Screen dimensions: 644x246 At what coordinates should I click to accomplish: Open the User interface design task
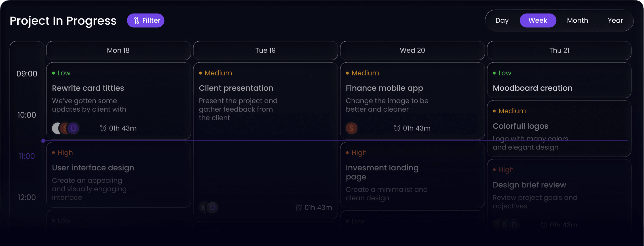point(118,174)
